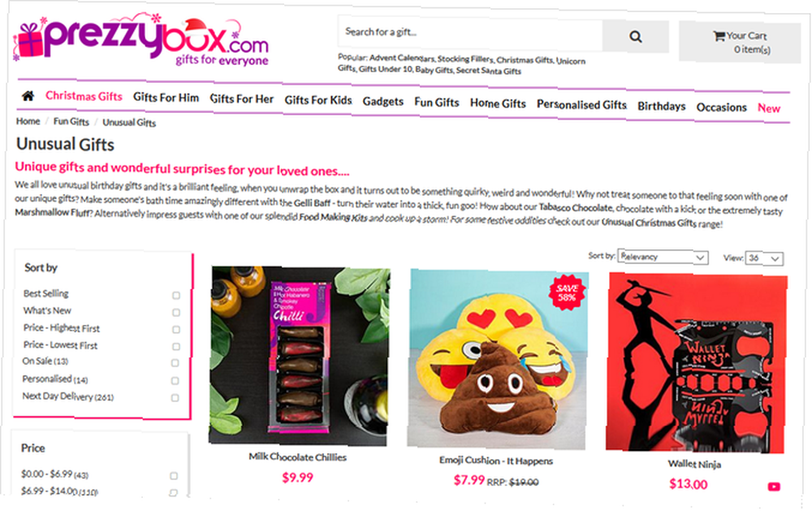This screenshot has height=511, width=812.
Task: Enable the On Sale filter checkbox
Action: [175, 363]
